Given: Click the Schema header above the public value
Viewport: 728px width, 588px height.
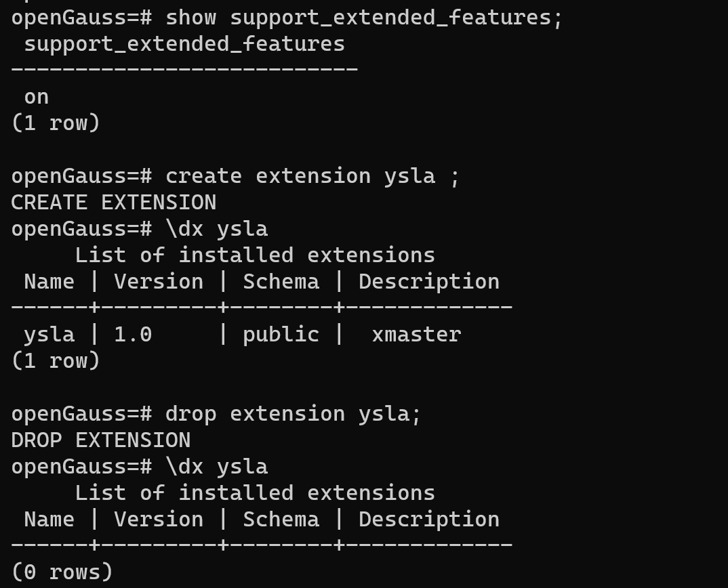Looking at the screenshot, I should 281,282.
